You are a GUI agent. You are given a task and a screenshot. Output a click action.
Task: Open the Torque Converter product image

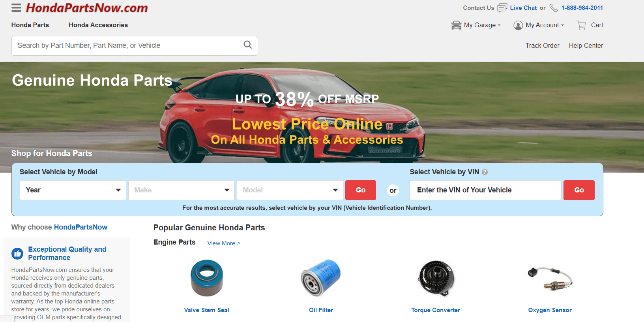(436, 278)
